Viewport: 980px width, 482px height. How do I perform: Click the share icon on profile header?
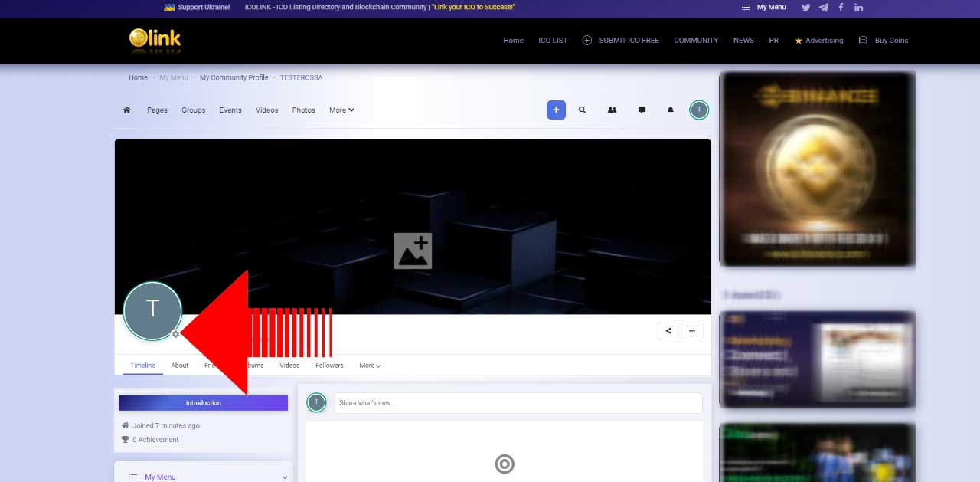click(x=668, y=331)
